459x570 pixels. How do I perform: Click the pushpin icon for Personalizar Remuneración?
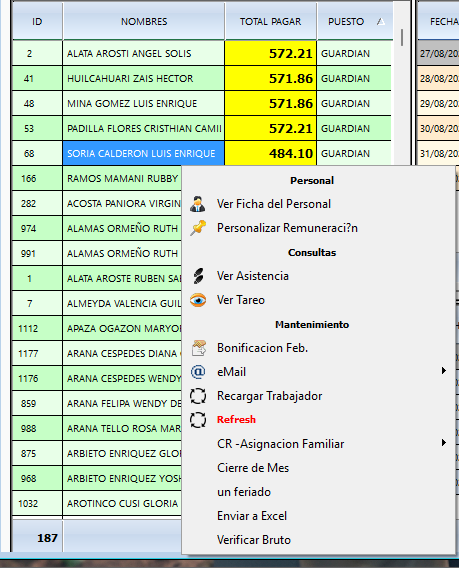198,228
